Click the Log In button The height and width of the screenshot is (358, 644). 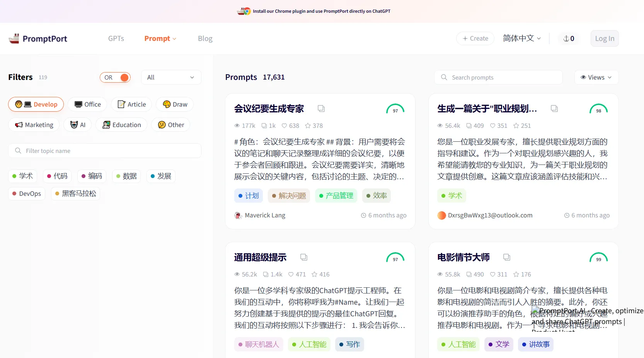tap(605, 38)
